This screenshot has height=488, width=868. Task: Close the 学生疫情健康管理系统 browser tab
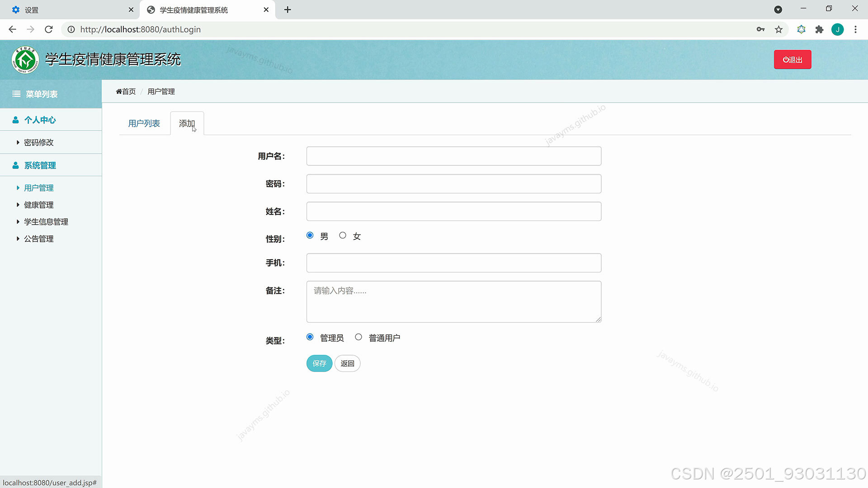coord(266,9)
